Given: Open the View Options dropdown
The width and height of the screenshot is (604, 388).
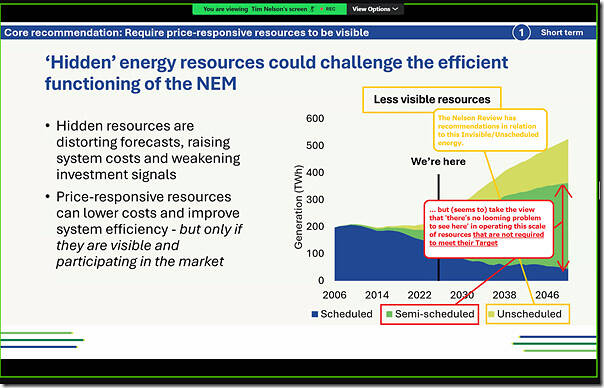Looking at the screenshot, I should click(x=375, y=9).
